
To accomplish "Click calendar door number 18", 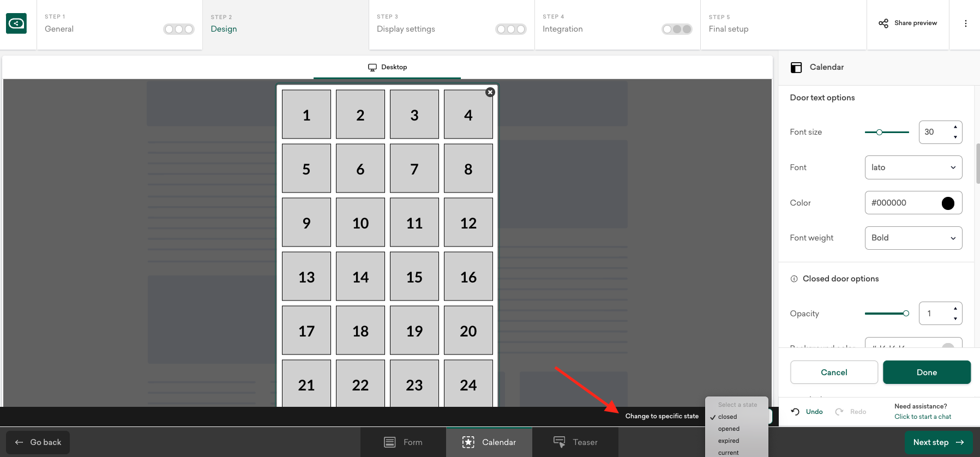I will coord(360,330).
